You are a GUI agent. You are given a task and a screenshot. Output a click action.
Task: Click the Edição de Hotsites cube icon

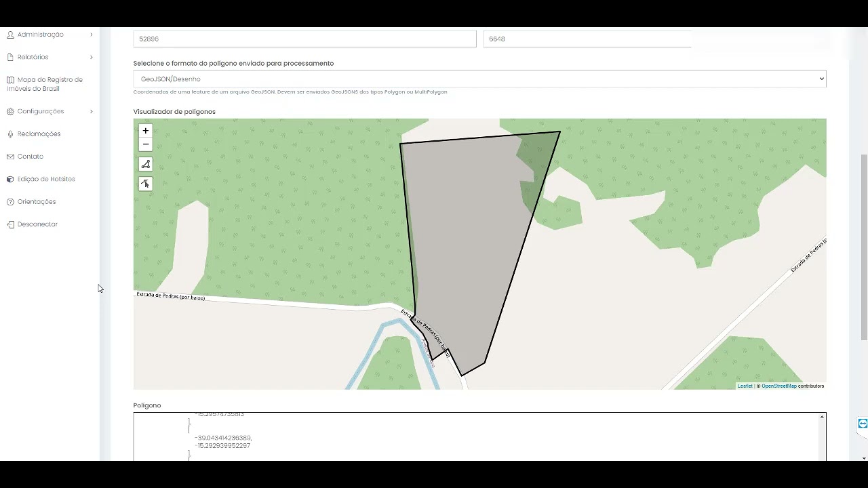click(x=10, y=179)
